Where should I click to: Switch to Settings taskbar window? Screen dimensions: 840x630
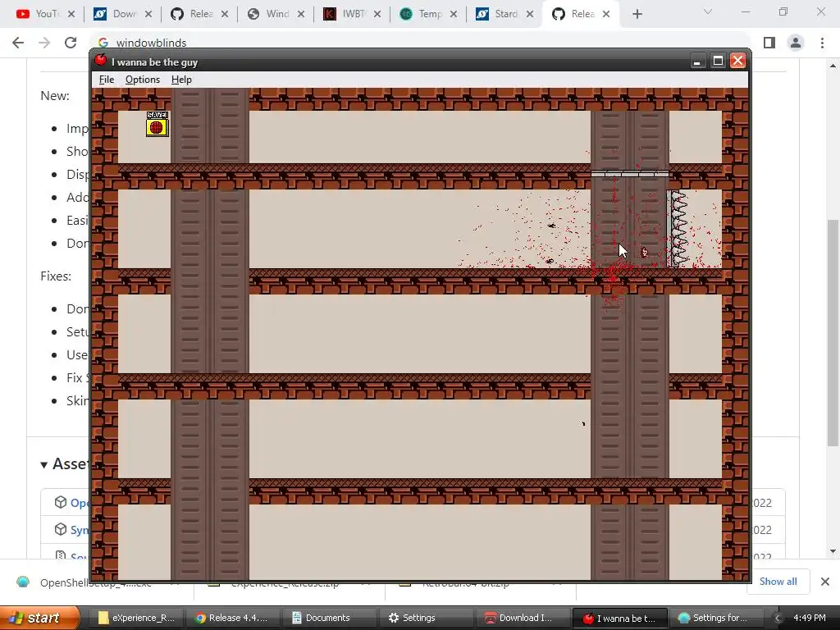tap(427, 618)
